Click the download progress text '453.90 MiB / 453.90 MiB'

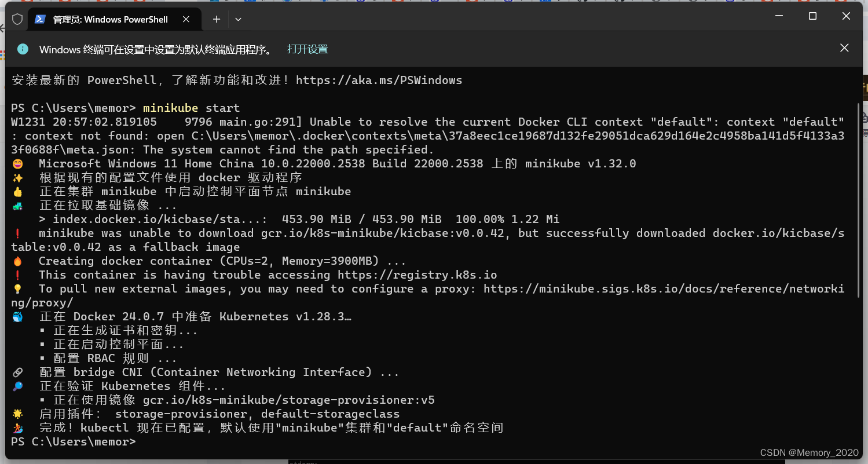[x=361, y=219]
